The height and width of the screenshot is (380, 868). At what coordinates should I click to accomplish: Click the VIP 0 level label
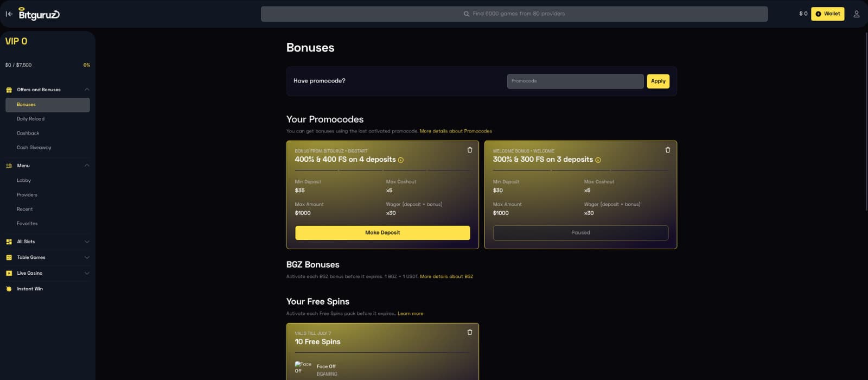point(16,41)
